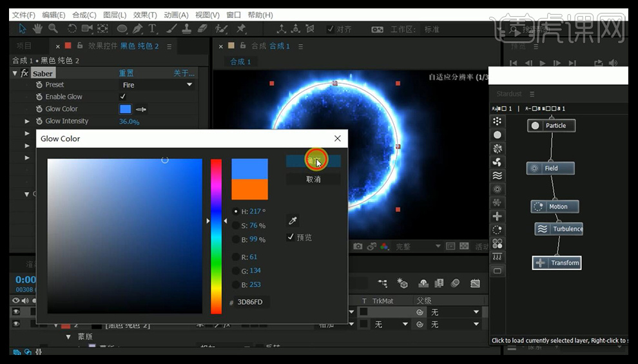Uncheck the 预览 preview checkbox
The width and height of the screenshot is (638, 364).
point(291,237)
